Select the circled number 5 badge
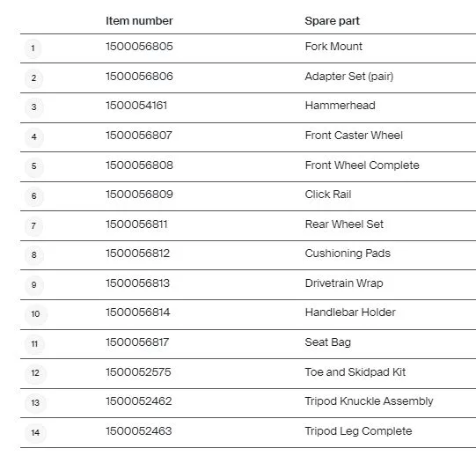 pos(33,166)
